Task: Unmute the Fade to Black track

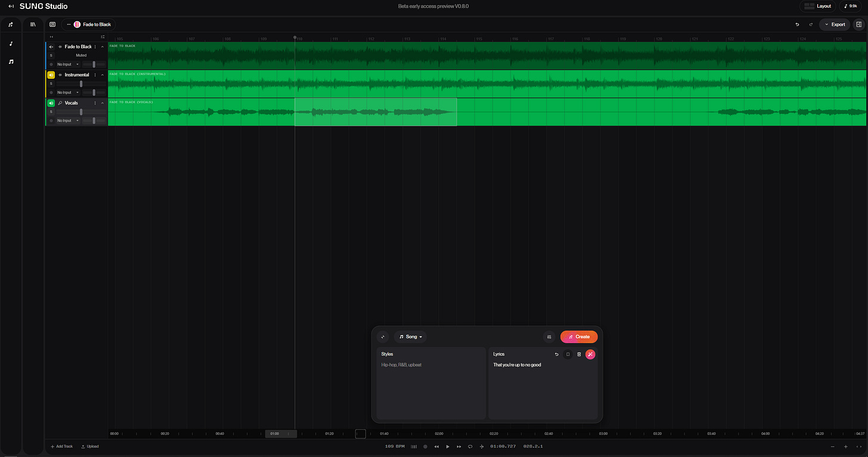Action: point(51,46)
